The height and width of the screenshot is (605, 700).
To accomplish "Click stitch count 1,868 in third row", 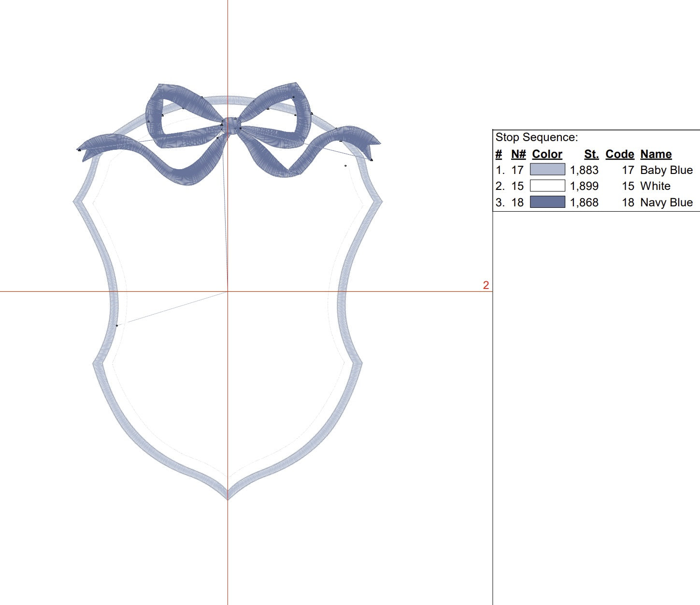I will coord(584,202).
